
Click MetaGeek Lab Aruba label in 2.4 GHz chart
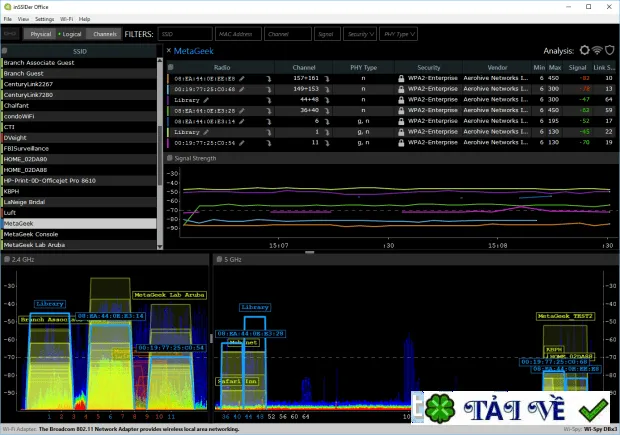(170, 295)
